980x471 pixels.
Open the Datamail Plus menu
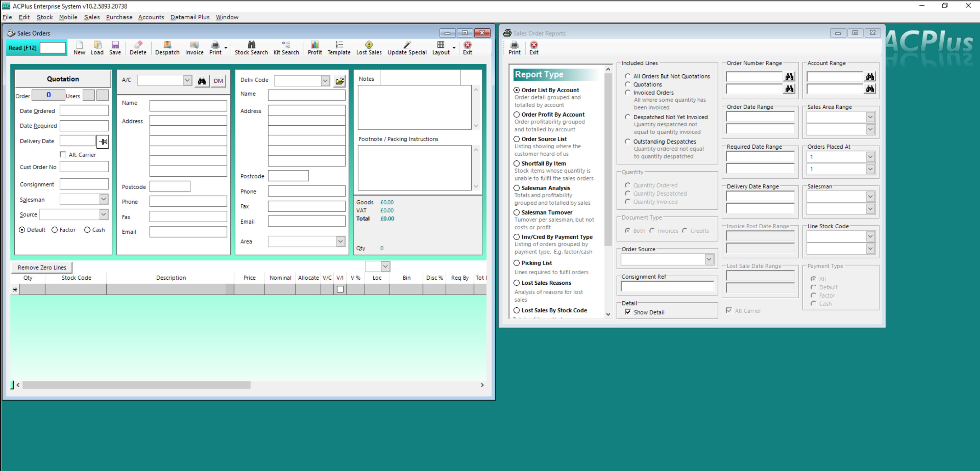click(190, 17)
